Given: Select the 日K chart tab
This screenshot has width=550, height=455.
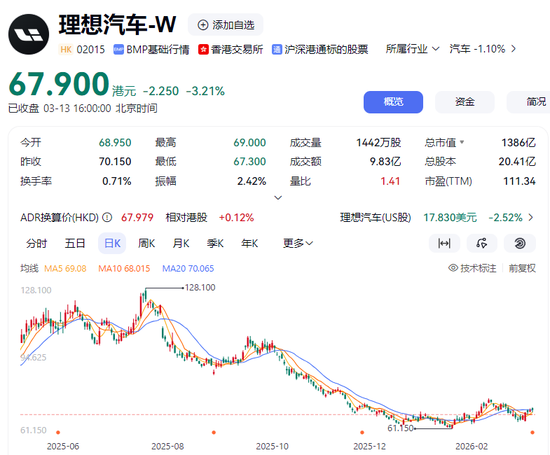Looking at the screenshot, I should [x=112, y=243].
